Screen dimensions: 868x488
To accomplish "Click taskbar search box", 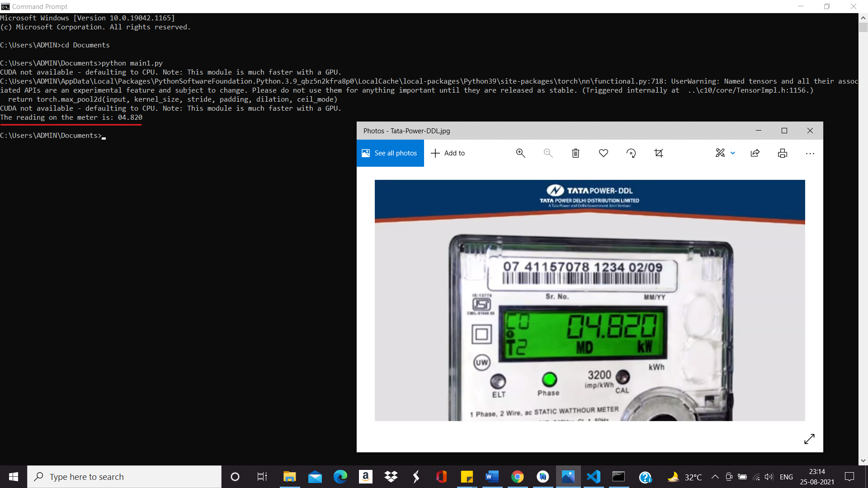I will click(124, 477).
